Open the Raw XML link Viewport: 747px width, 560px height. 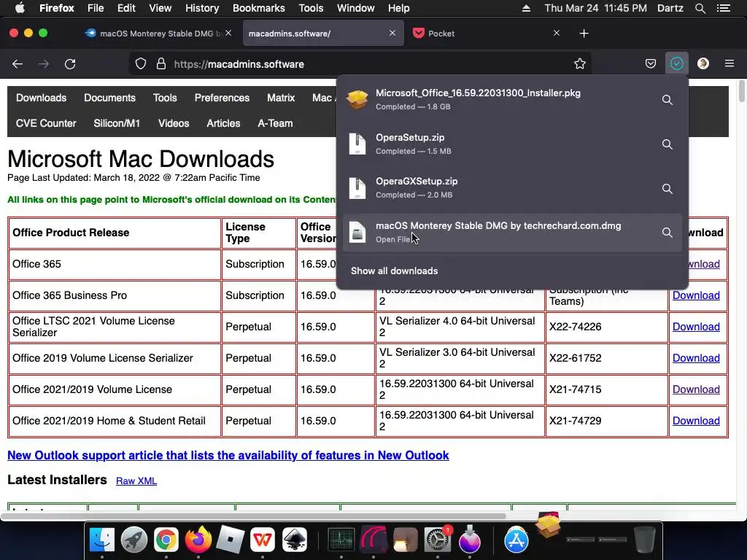136,481
